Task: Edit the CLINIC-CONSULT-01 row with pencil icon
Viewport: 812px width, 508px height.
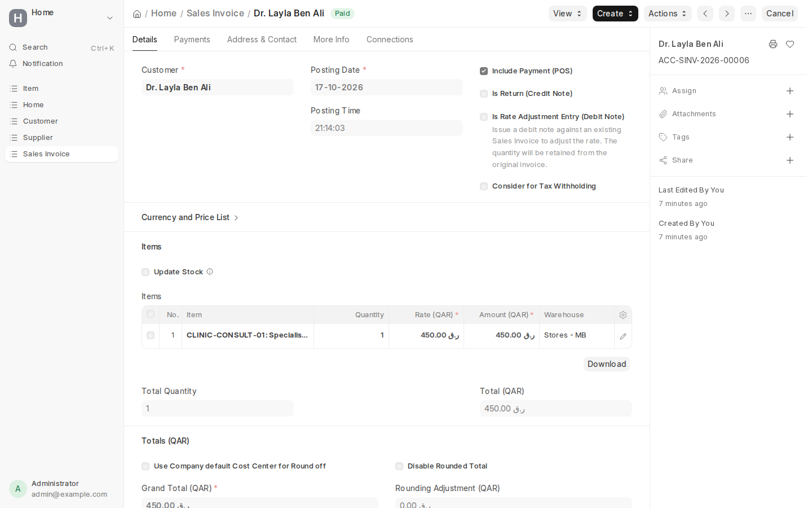Action: click(623, 336)
